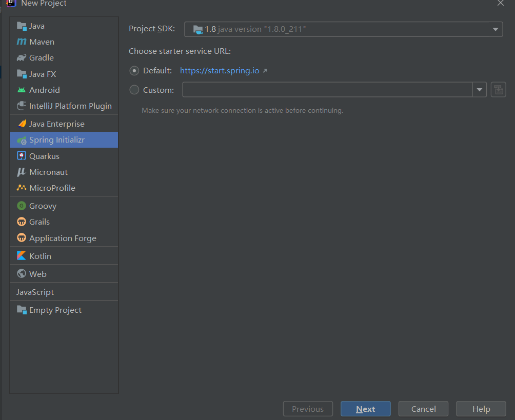Viewport: 515px width, 420px height.
Task: Choose JavaScript in the project list
Action: [x=35, y=292]
